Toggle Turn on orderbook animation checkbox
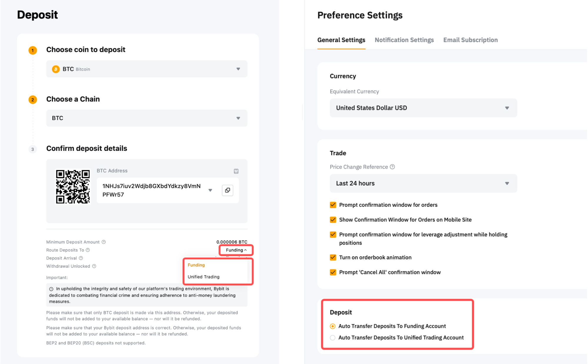588x364 pixels. click(333, 258)
